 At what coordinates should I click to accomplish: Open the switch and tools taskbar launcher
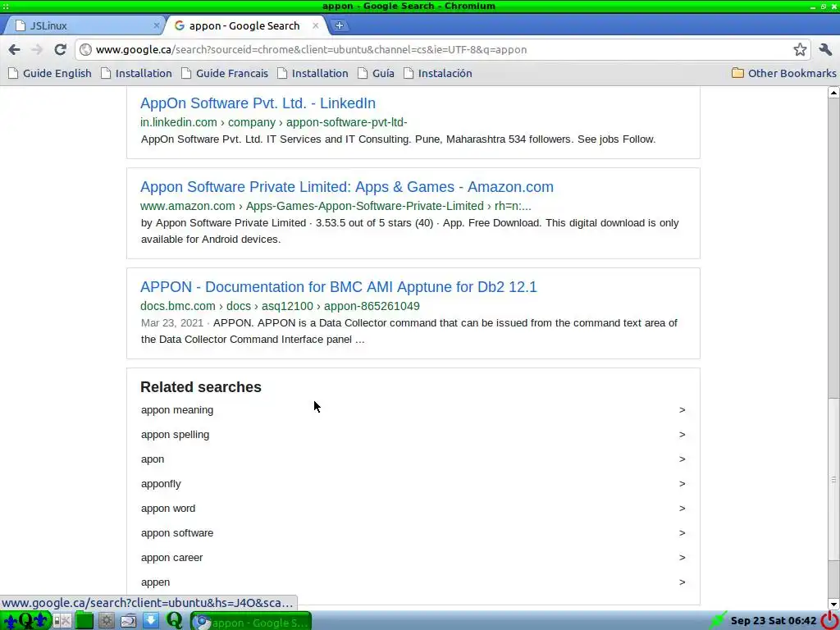point(62,621)
